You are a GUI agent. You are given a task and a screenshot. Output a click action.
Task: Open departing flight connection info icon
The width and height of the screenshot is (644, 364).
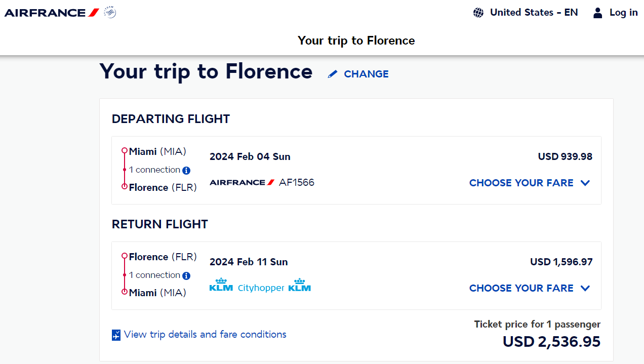tap(186, 171)
